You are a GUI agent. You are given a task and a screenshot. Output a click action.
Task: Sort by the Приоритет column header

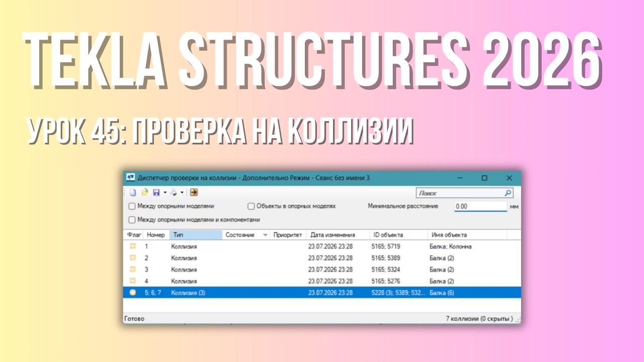288,235
